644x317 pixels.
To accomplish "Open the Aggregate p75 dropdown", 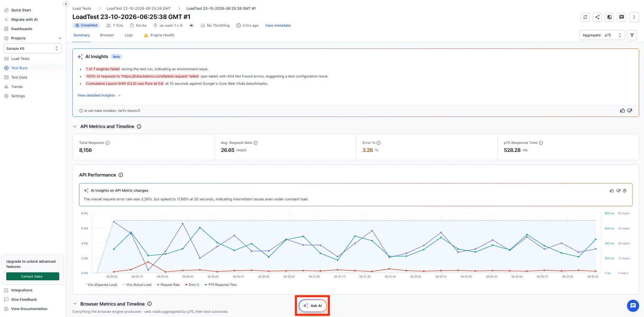I will point(602,35).
